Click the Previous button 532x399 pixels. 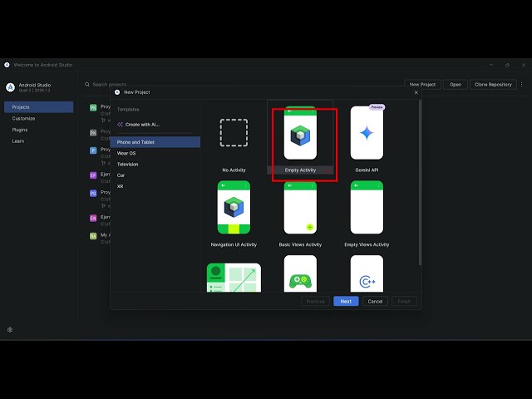pyautogui.click(x=315, y=301)
